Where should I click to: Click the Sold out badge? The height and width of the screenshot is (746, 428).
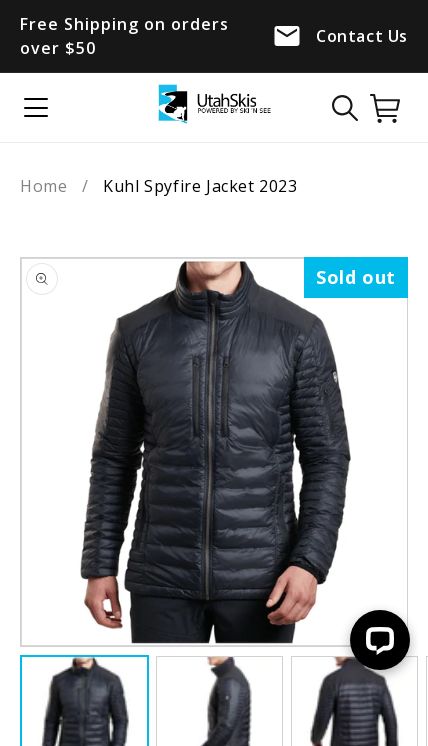[x=356, y=277]
